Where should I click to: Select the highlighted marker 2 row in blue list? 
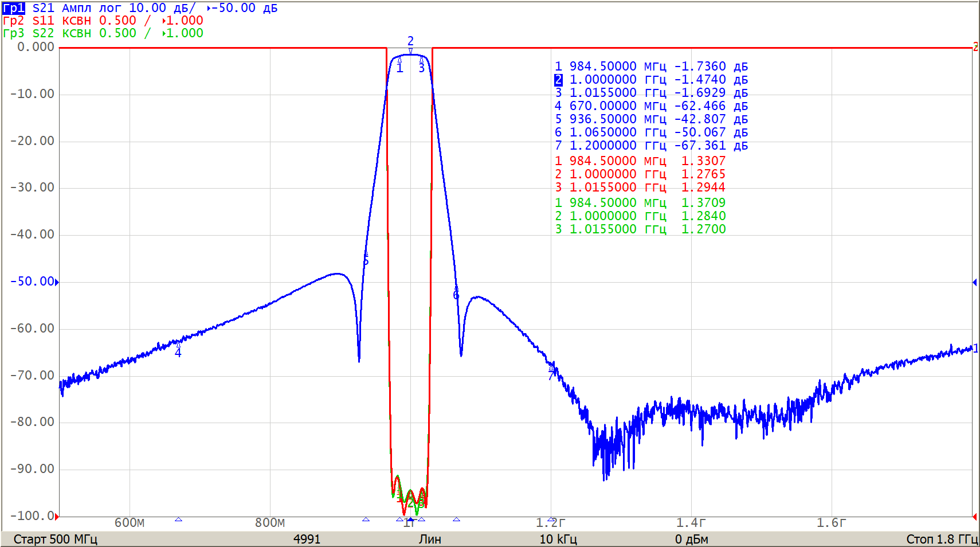pos(651,80)
